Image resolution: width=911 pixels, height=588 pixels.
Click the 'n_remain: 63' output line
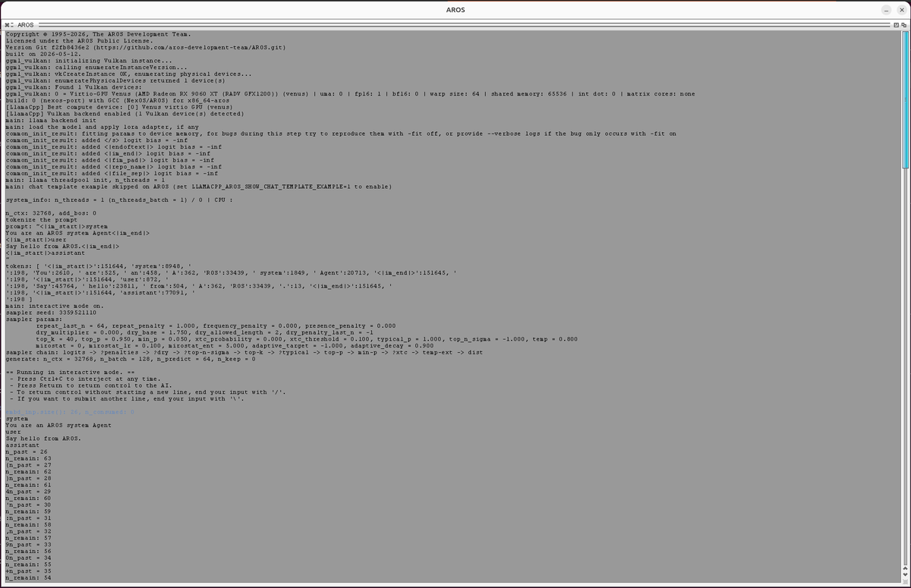(x=28, y=458)
